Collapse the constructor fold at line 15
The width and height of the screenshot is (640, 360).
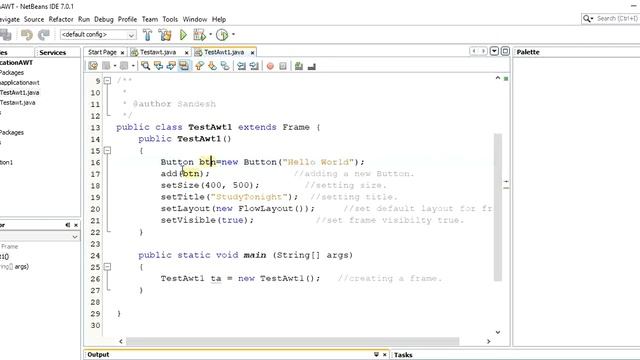pos(107,151)
